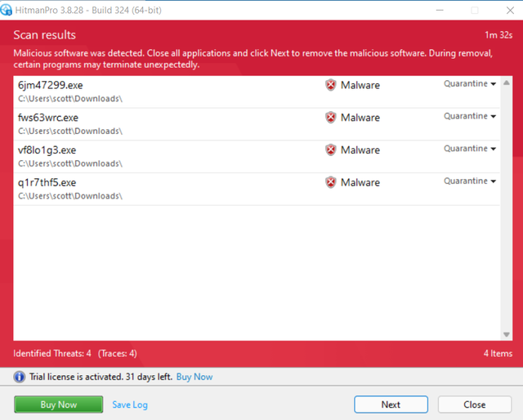The height and width of the screenshot is (420, 523).
Task: Click the blue info icon beside trial license
Action: (x=20, y=377)
